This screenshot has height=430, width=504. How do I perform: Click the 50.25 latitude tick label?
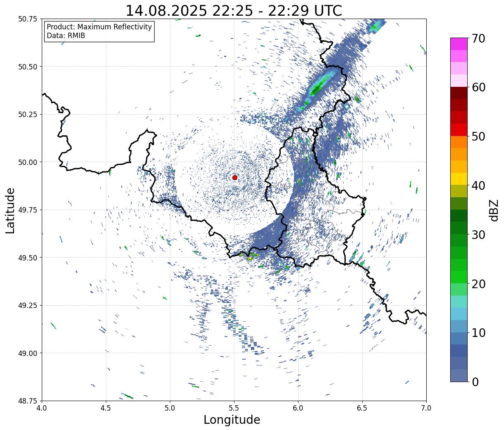pos(28,115)
